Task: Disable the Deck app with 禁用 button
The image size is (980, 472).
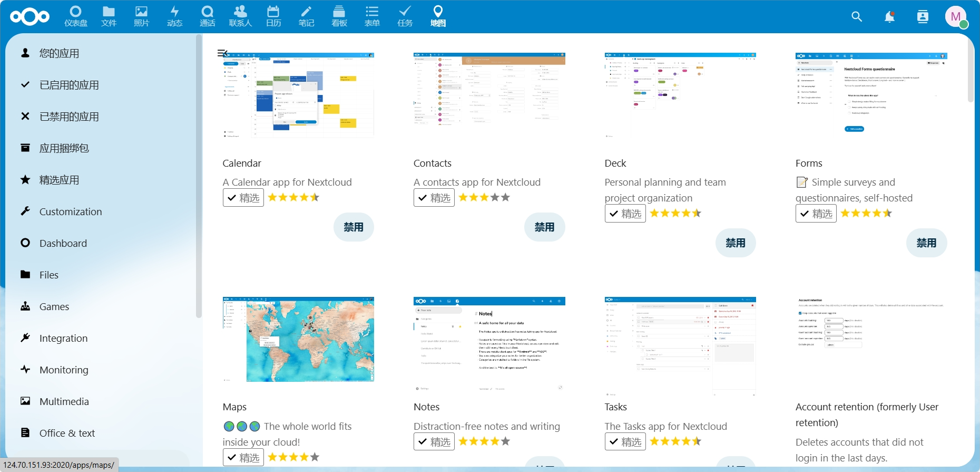Action: coord(736,243)
